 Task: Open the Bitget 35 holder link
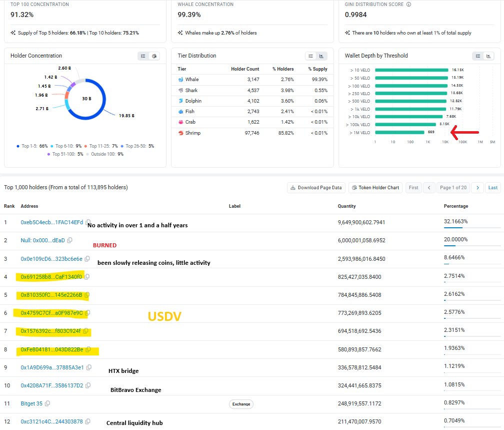(31, 403)
